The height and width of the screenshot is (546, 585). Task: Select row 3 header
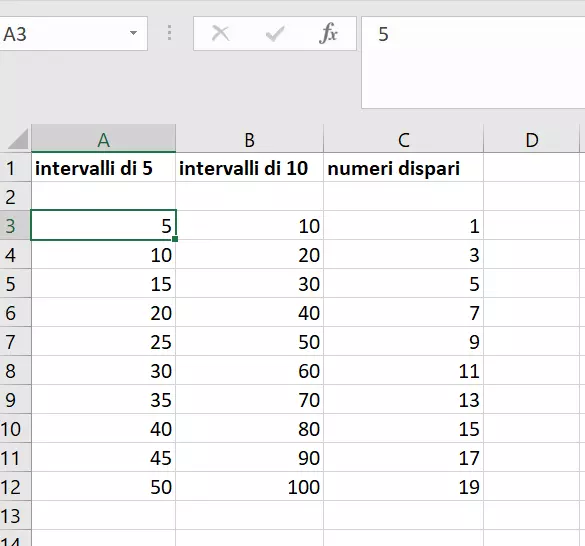coord(15,225)
